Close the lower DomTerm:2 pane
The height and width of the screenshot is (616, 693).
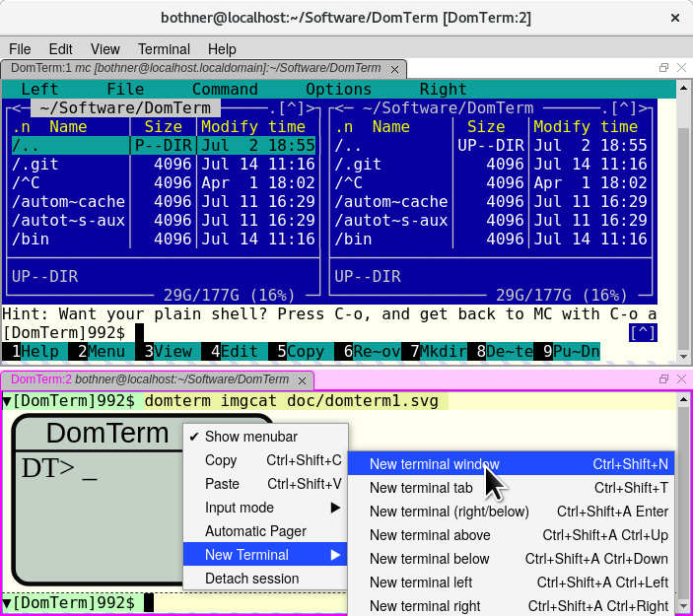click(x=681, y=378)
